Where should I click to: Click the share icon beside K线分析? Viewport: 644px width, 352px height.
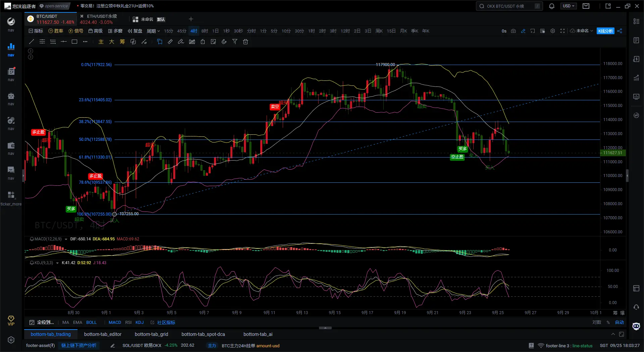(620, 31)
